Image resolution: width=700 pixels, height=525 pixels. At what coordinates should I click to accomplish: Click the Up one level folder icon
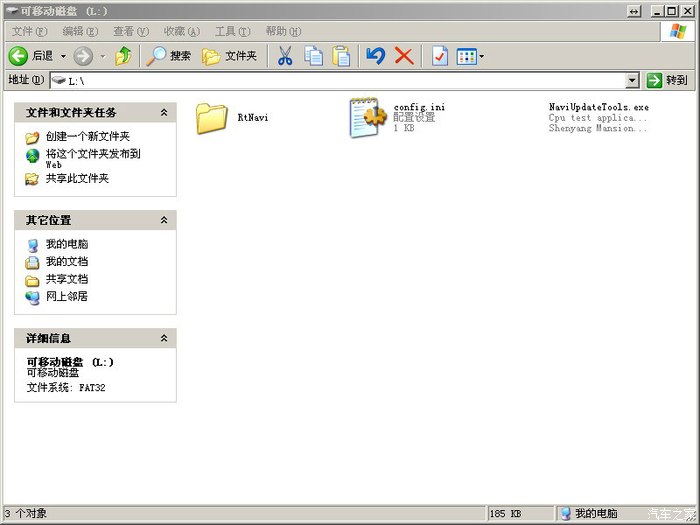123,56
